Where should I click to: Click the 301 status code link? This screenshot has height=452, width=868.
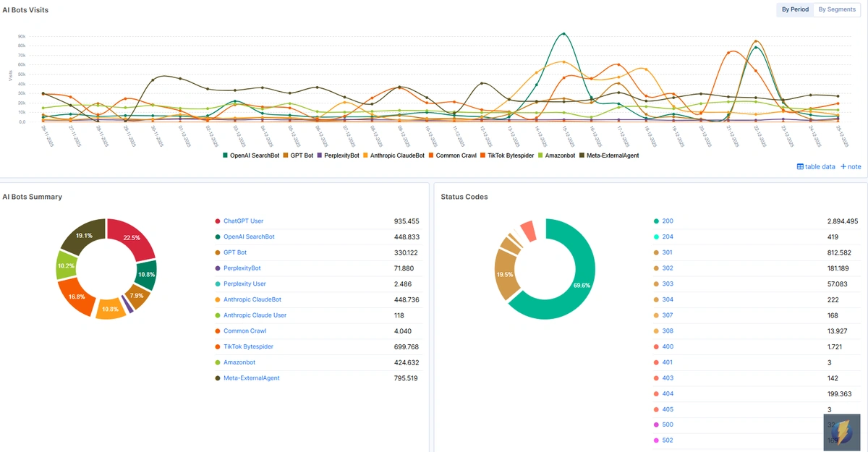click(667, 252)
